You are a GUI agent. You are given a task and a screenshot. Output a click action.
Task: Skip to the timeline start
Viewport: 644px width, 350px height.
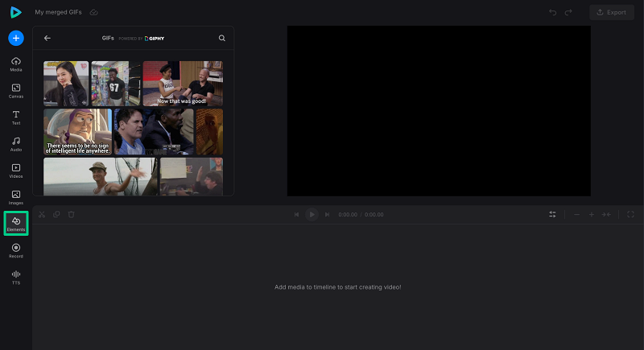[x=296, y=215]
